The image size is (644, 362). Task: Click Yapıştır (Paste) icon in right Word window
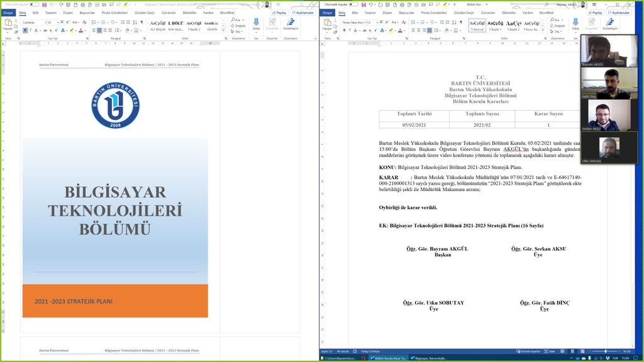(x=326, y=23)
